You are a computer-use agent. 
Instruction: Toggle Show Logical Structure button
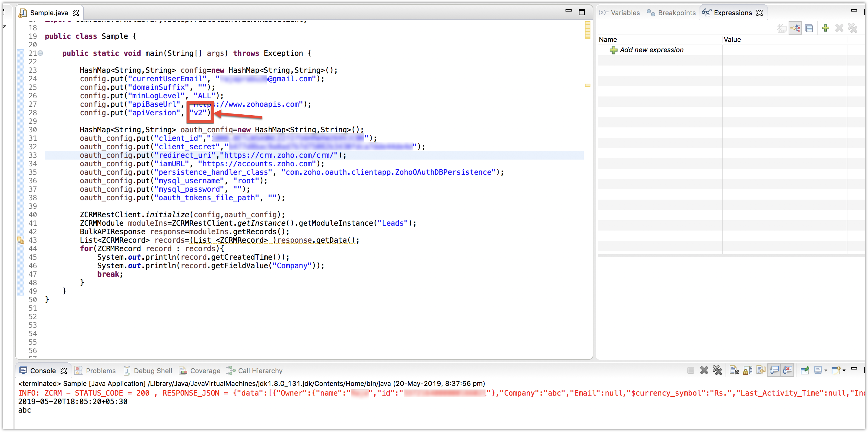pyautogui.click(x=795, y=28)
